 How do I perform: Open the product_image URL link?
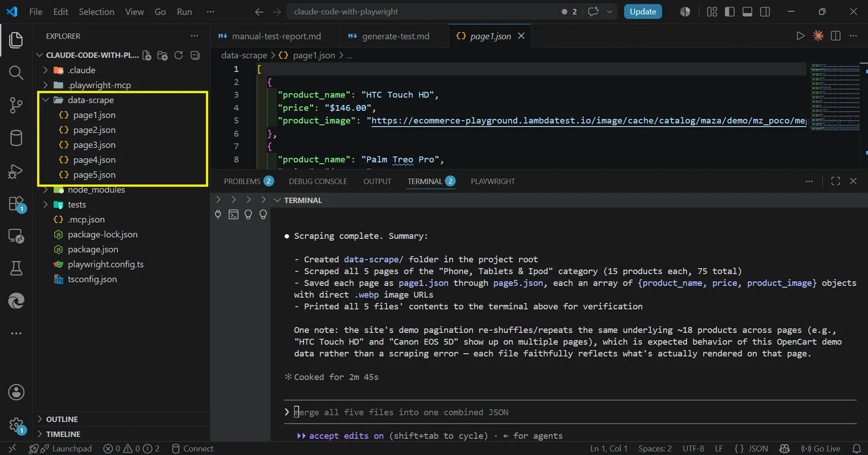(589, 120)
